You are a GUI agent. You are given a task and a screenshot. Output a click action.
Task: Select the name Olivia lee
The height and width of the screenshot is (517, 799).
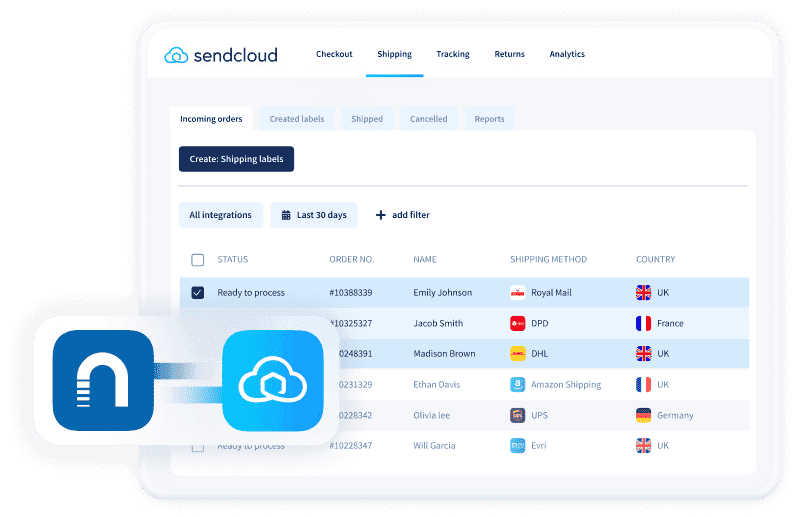[x=432, y=415]
